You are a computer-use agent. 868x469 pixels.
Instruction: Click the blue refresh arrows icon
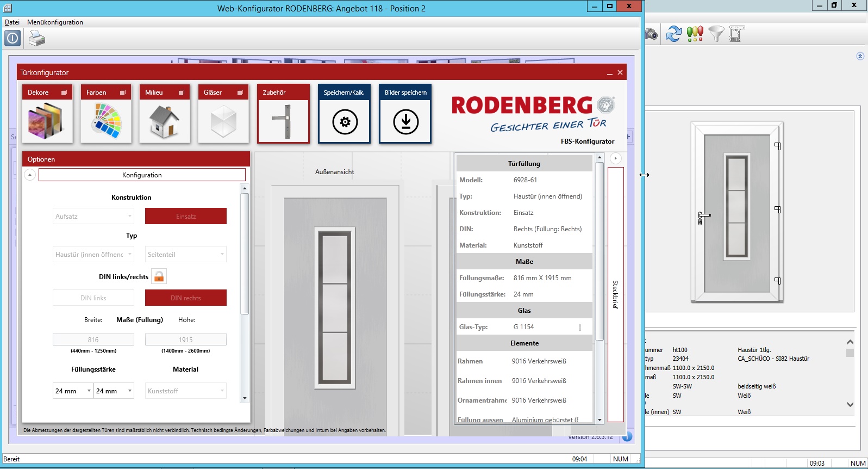click(674, 34)
